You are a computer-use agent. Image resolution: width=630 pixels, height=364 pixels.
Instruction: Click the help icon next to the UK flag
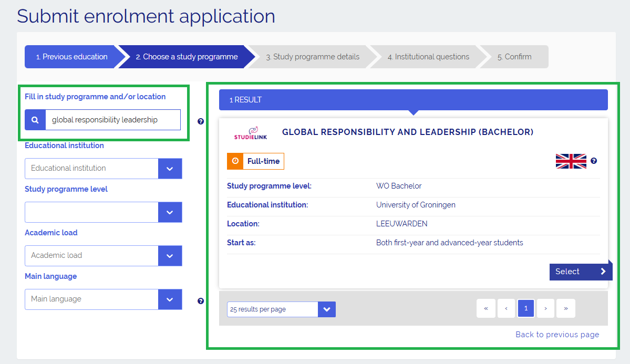[594, 161]
